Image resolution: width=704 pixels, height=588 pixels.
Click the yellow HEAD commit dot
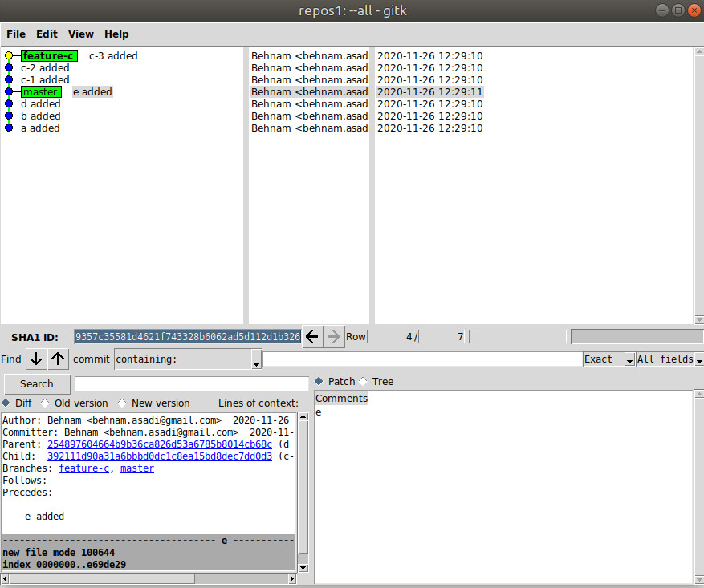[9, 56]
